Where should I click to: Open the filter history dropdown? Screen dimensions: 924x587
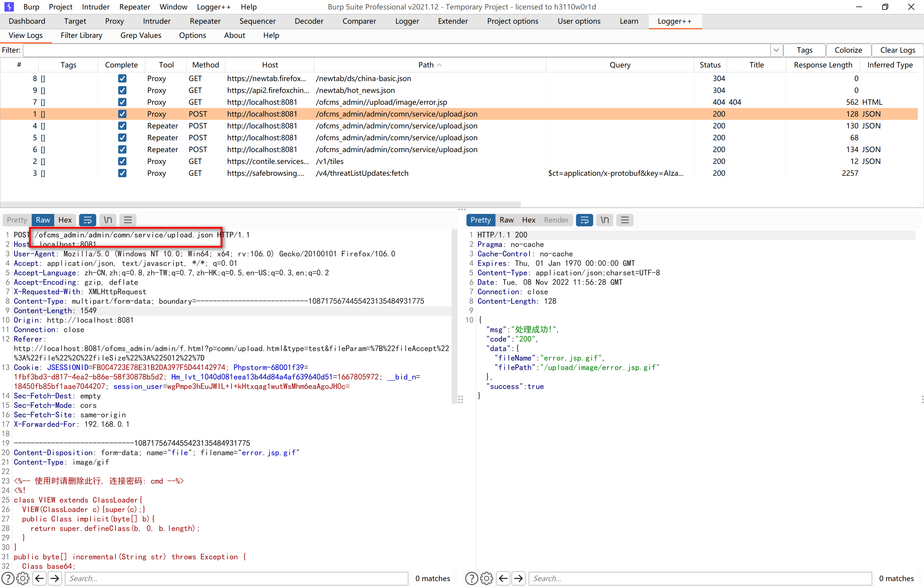click(776, 50)
